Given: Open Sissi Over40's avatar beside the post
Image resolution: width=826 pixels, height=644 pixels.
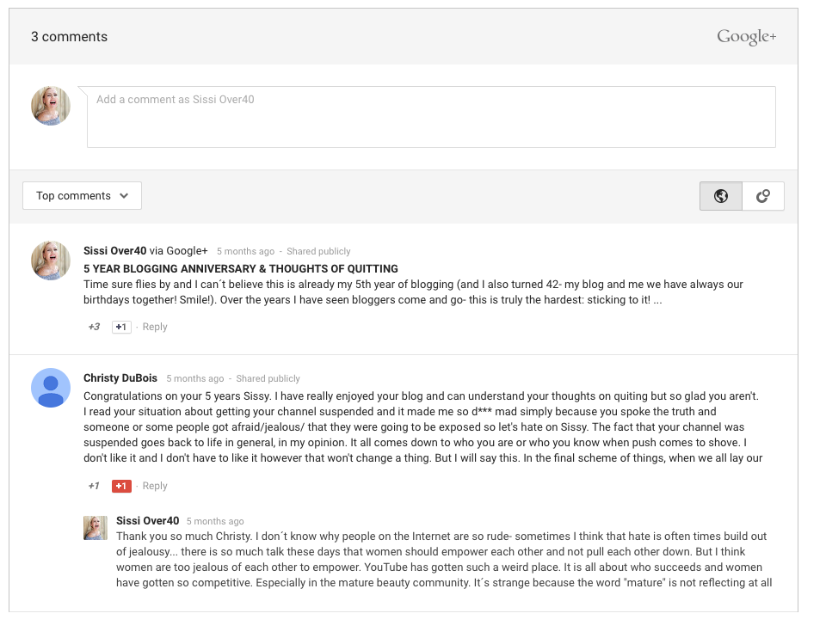Looking at the screenshot, I should (x=51, y=261).
